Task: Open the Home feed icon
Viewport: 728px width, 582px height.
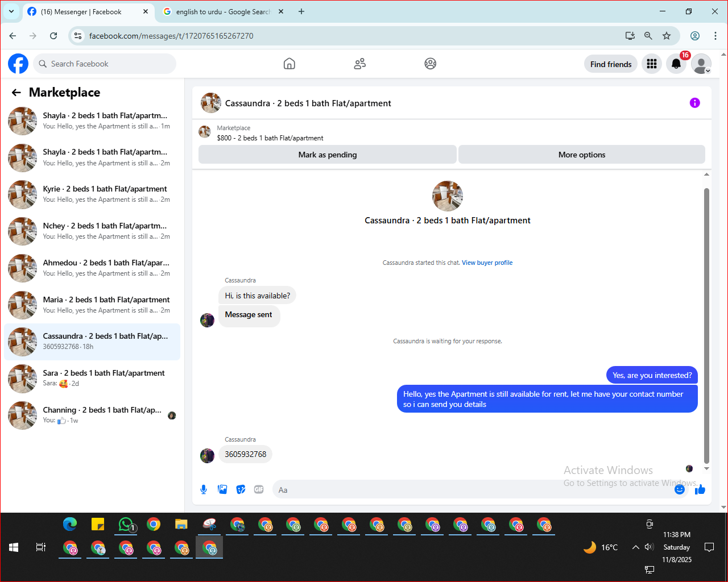Action: pyautogui.click(x=289, y=64)
